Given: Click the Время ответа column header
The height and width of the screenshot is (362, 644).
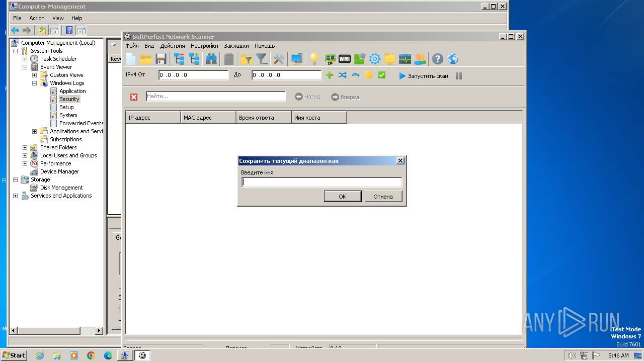Looking at the screenshot, I should coord(264,118).
